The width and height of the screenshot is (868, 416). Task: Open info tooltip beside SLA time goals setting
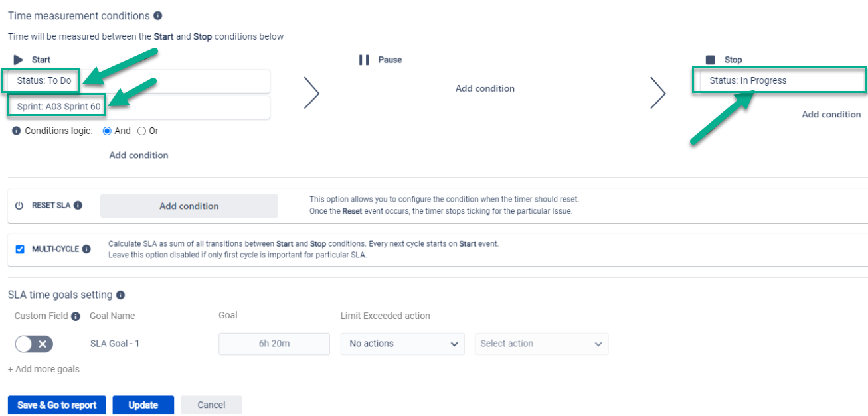pos(122,295)
